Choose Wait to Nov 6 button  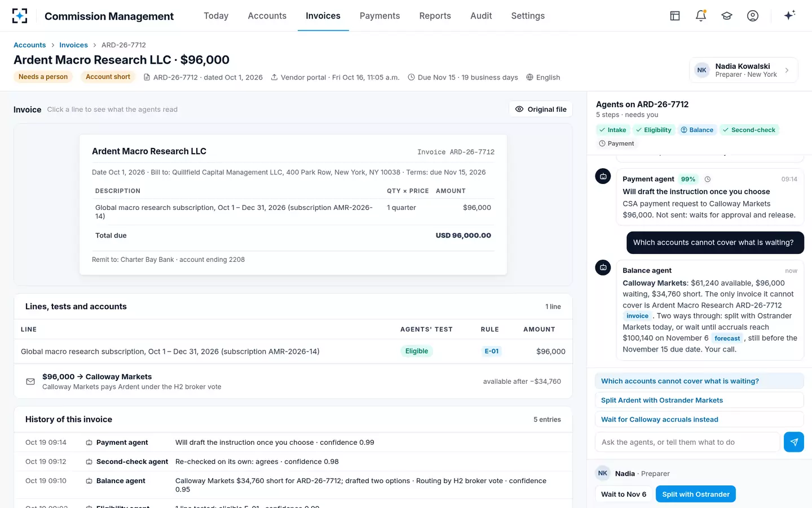624,494
